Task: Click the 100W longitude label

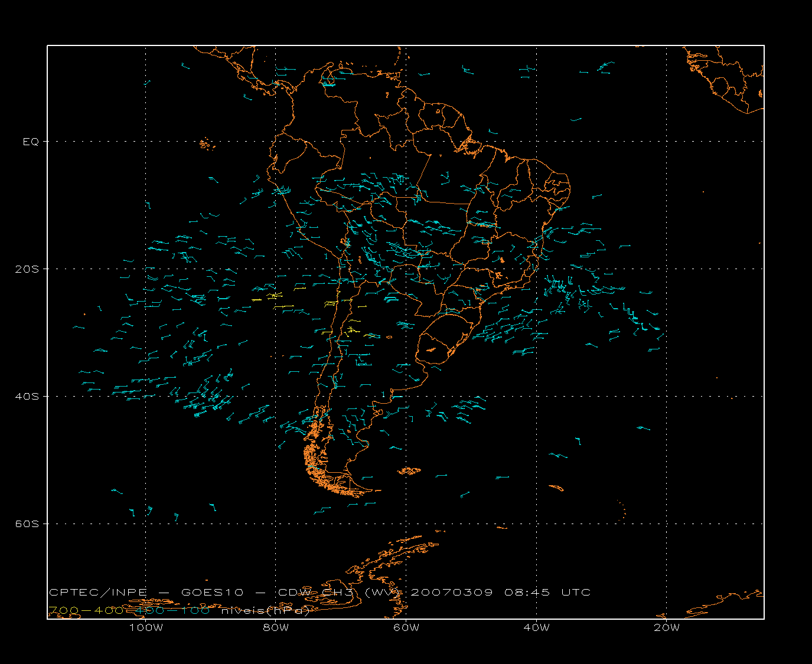Action: tap(146, 628)
